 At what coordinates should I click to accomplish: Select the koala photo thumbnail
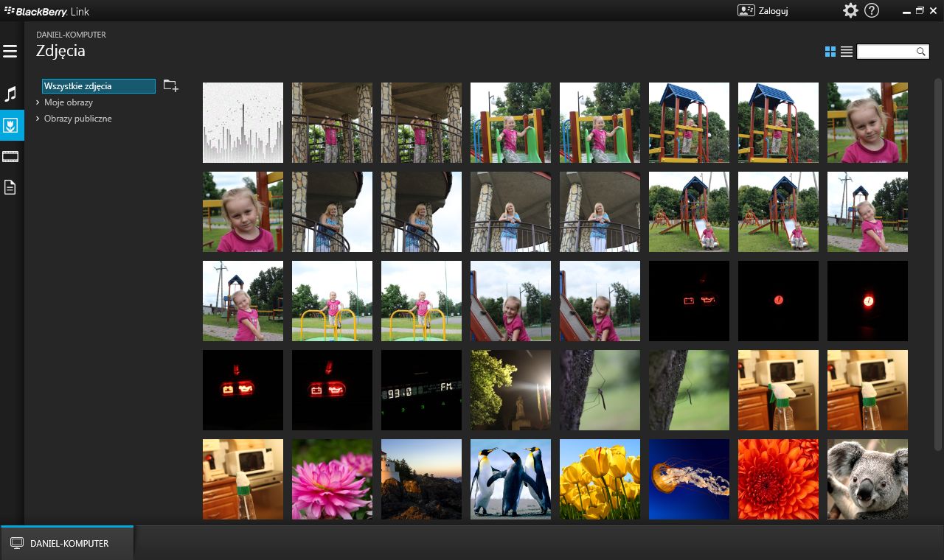pyautogui.click(x=867, y=479)
